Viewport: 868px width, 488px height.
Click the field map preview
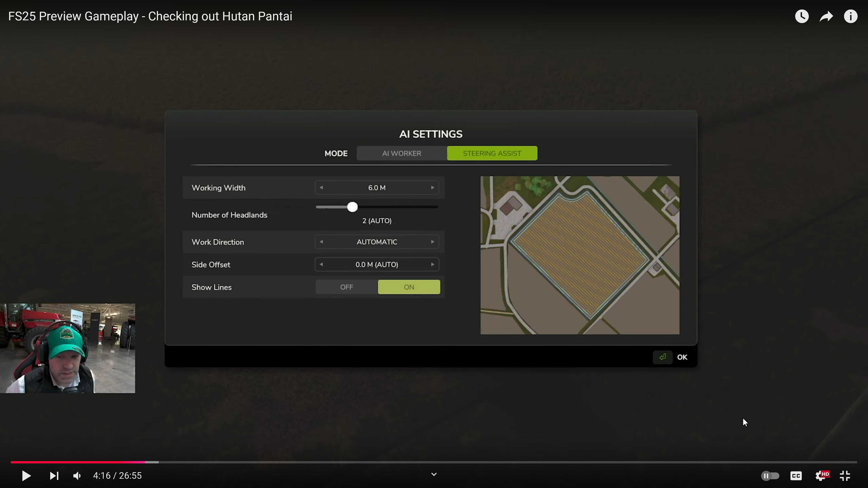(580, 255)
